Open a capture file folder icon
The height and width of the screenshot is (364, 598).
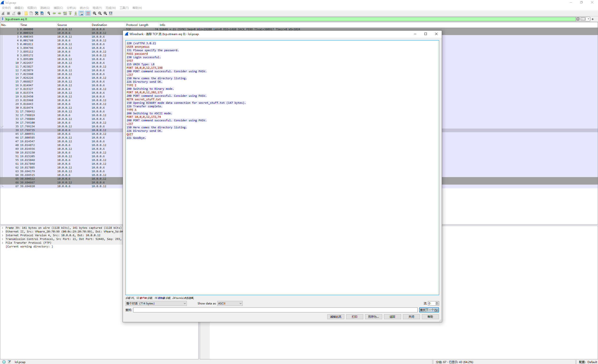(x=26, y=13)
